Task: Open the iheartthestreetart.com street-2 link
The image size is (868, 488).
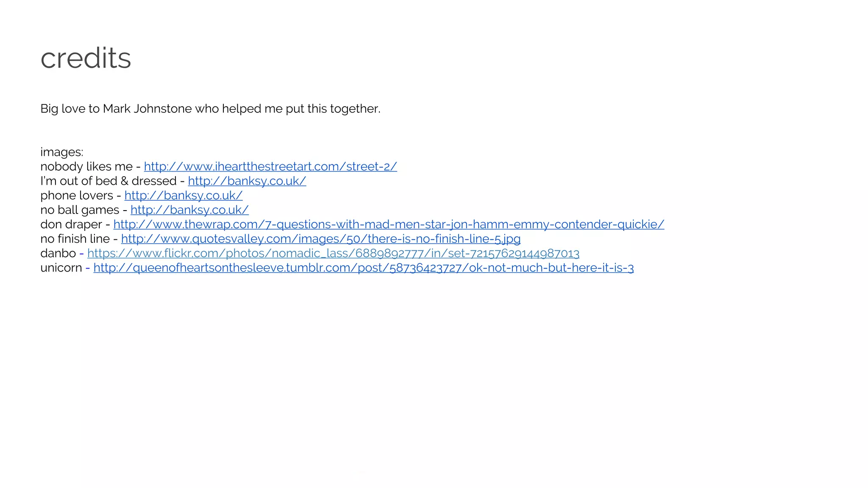Action: point(270,166)
